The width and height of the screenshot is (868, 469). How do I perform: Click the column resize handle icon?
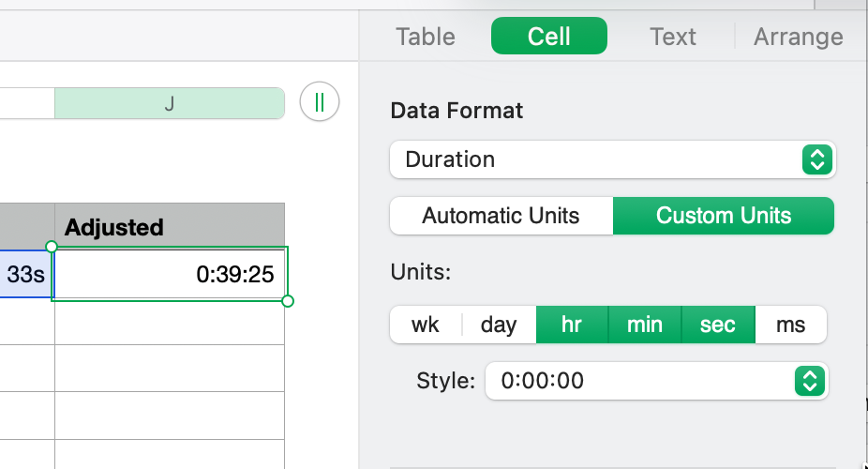[320, 102]
